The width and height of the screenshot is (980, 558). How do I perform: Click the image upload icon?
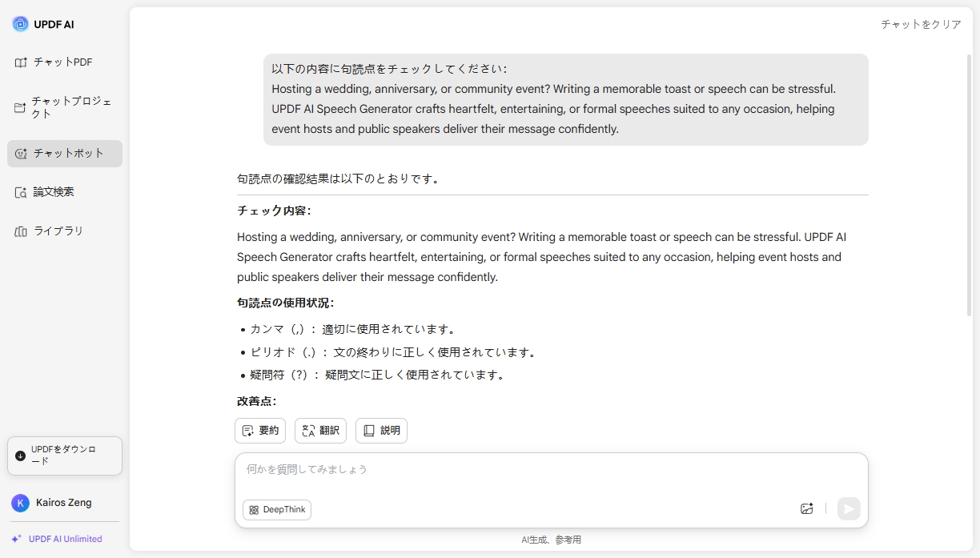tap(807, 508)
